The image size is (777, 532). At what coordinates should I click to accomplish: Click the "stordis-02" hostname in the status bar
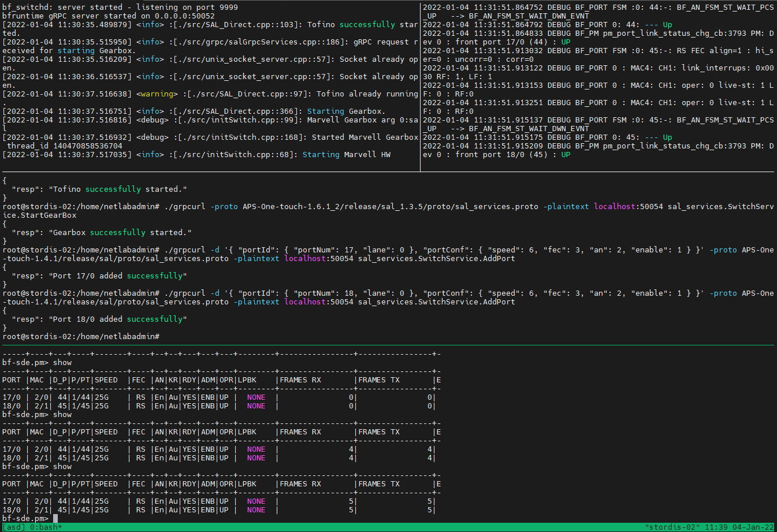click(673, 527)
